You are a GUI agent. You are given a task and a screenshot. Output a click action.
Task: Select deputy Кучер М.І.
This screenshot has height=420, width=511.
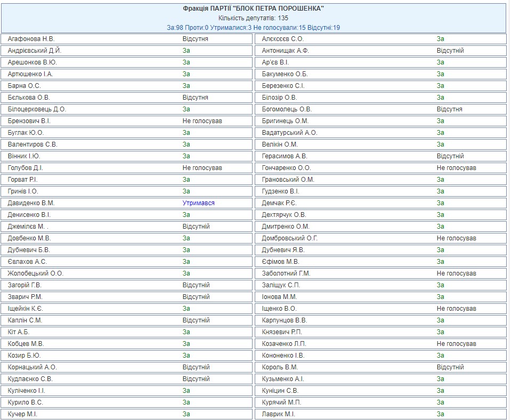coord(23,414)
